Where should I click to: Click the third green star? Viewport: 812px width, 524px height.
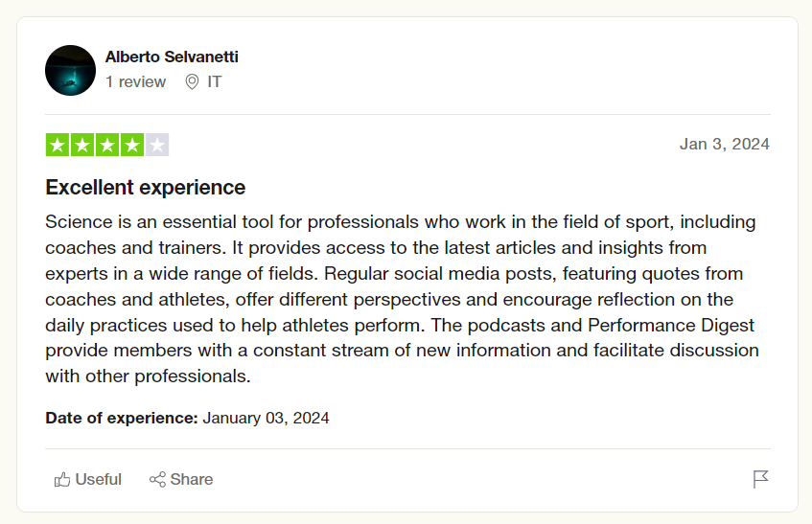point(107,145)
